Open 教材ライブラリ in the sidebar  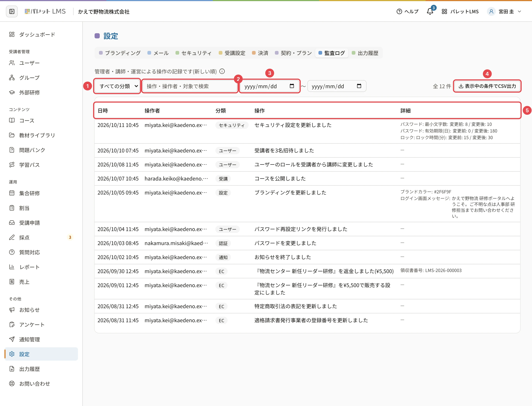(41, 135)
